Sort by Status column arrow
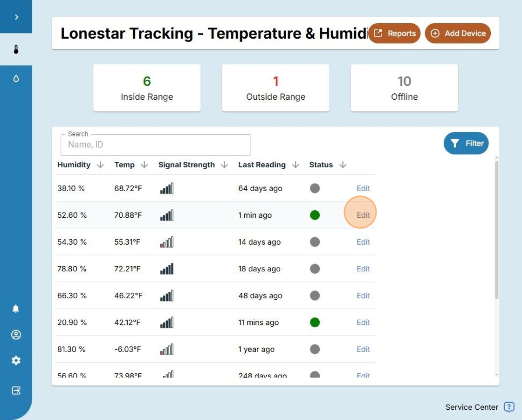This screenshot has width=522, height=420. click(343, 165)
